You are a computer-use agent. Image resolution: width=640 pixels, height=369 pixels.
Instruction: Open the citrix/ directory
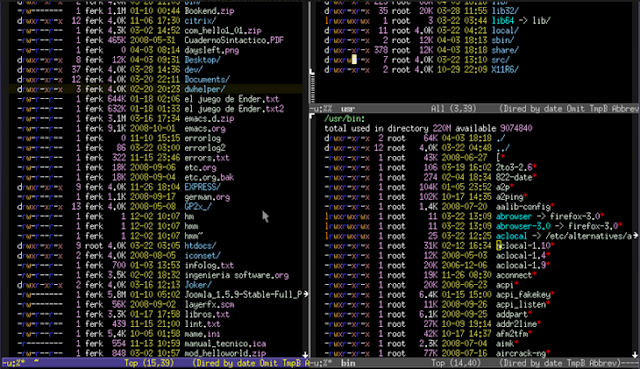pos(200,21)
